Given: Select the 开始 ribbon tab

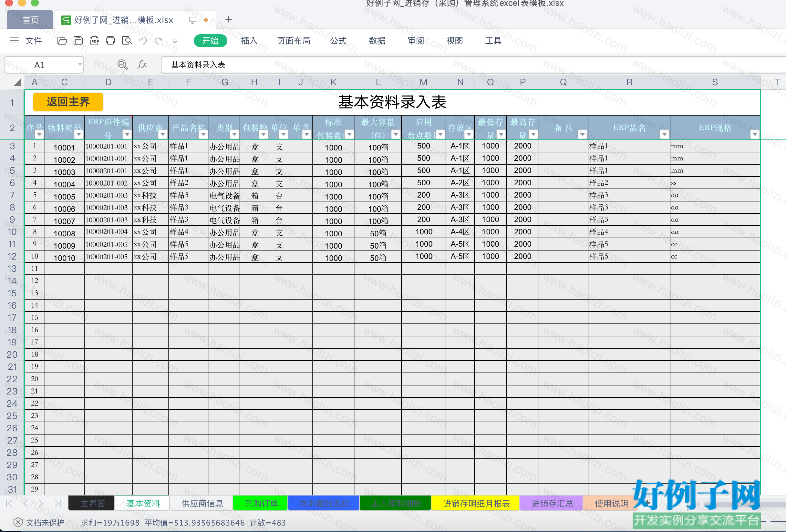Looking at the screenshot, I should (210, 41).
